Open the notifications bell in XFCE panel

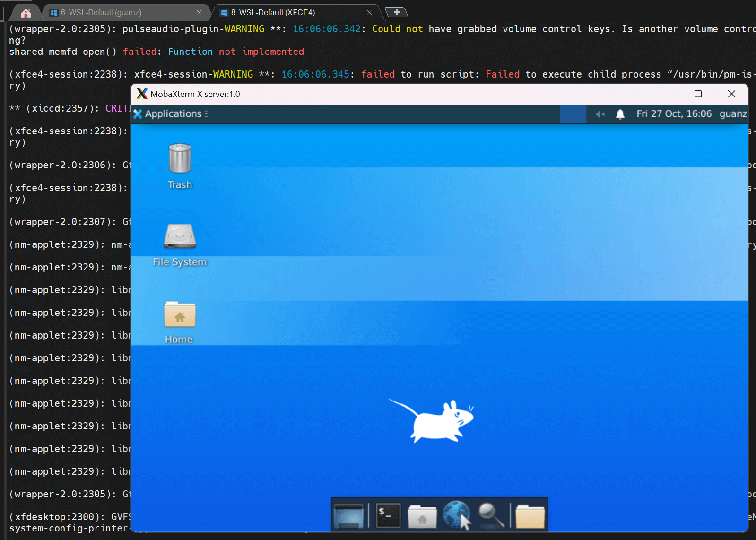(620, 114)
